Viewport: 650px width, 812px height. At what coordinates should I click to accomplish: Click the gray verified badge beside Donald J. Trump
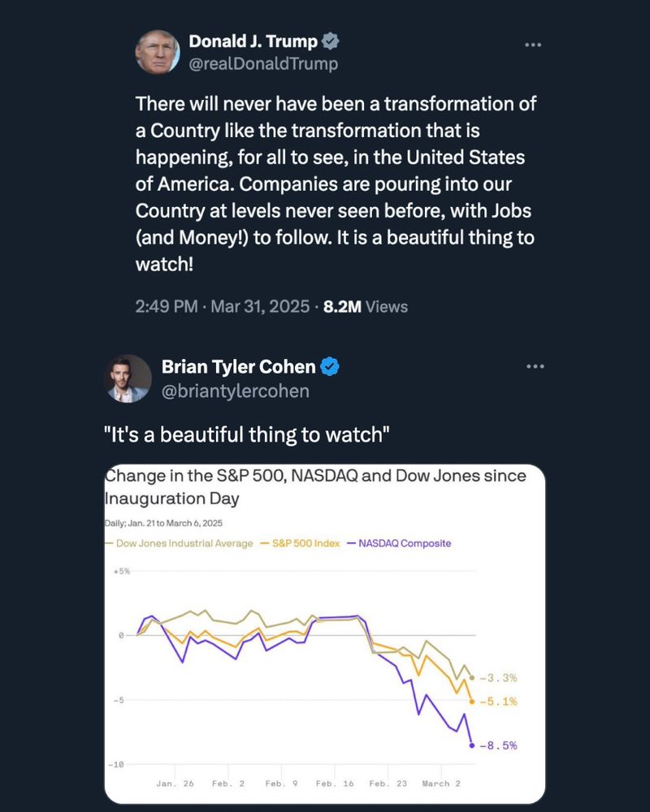coord(331,41)
